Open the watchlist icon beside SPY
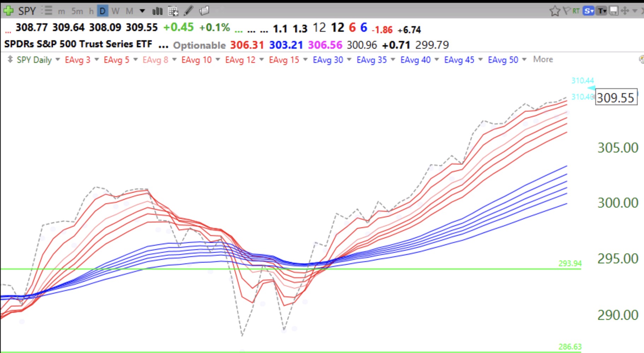644x353 pixels. (47, 11)
